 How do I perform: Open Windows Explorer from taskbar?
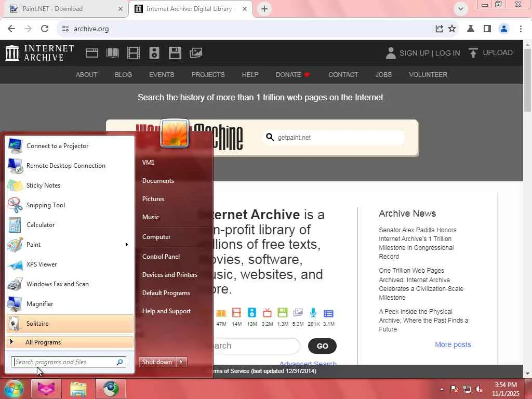(x=78, y=389)
